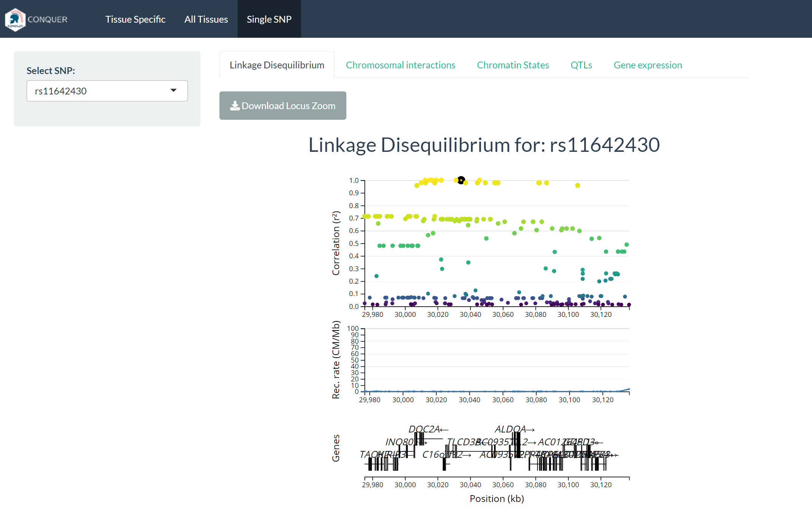Click the Linkage Disequilibrium for rs11642430 heading
Screen dimensions: 812x528
(x=484, y=145)
